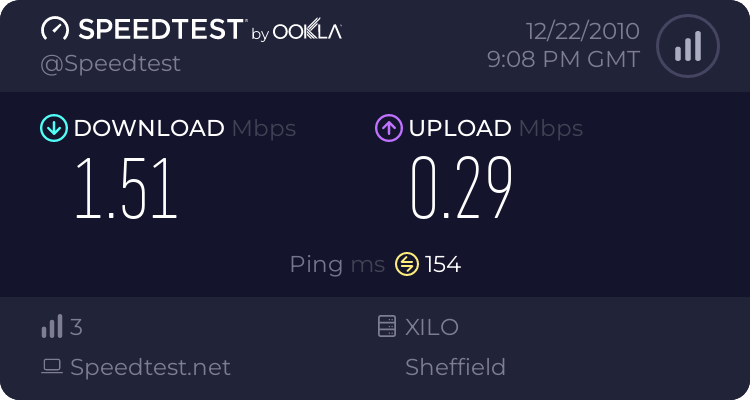This screenshot has width=750, height=400.
Task: Click the 12/22/2010 test date
Action: click(581, 29)
